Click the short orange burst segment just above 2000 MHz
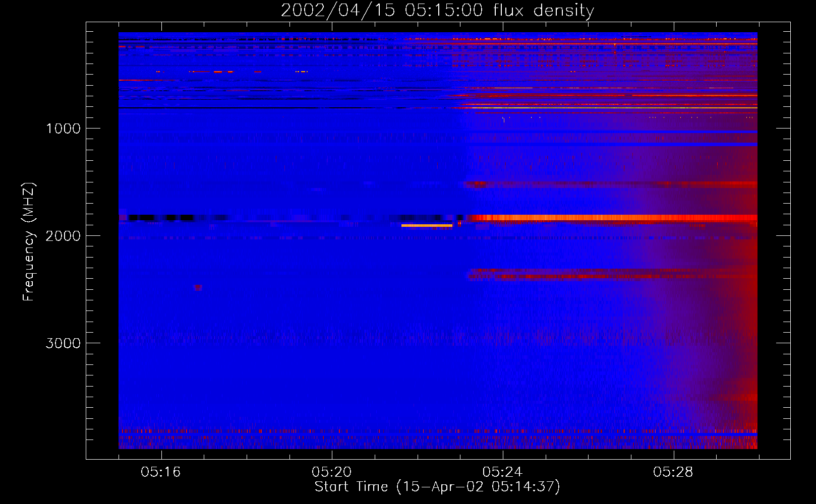The width and height of the screenshot is (816, 504). [x=427, y=225]
